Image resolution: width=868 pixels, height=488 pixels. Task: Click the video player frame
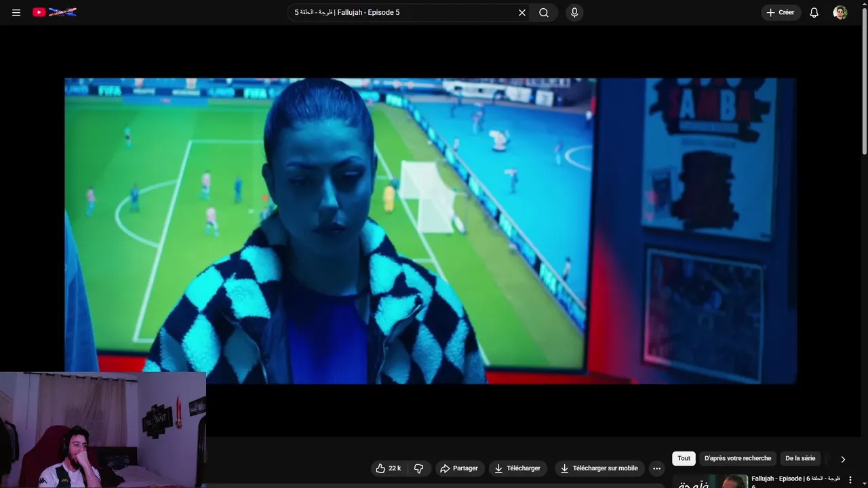431,230
